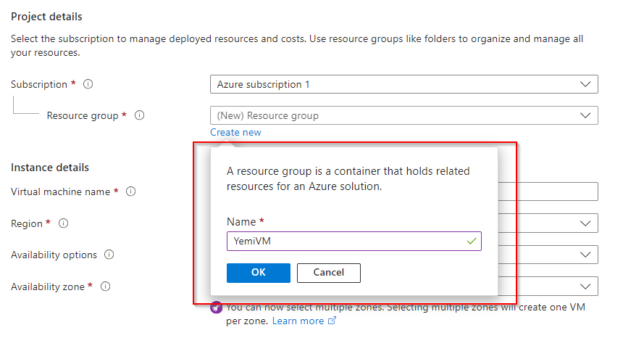Open the Subscription dropdown
The width and height of the screenshot is (644, 338).
(x=403, y=84)
